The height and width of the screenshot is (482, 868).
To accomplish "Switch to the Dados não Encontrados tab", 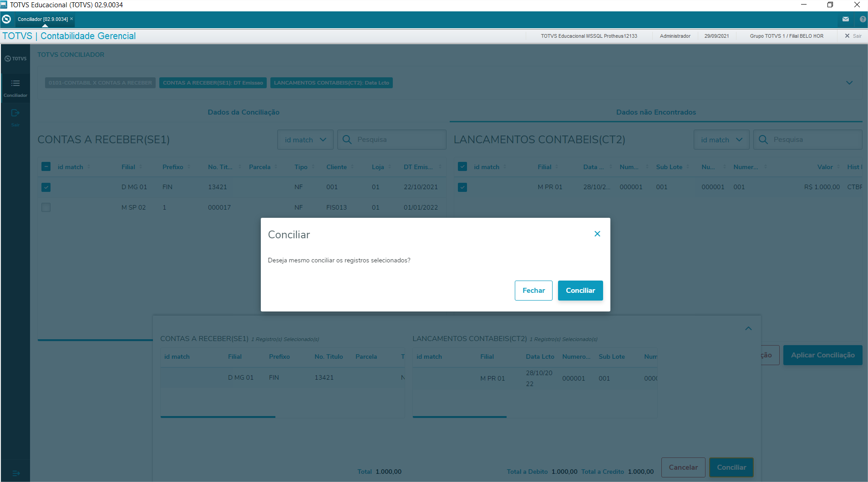I will (x=656, y=112).
